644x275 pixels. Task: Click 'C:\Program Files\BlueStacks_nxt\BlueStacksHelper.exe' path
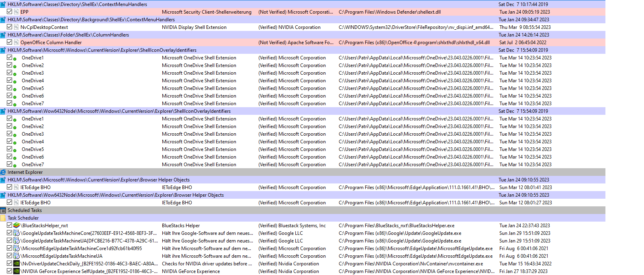pyautogui.click(x=397, y=226)
